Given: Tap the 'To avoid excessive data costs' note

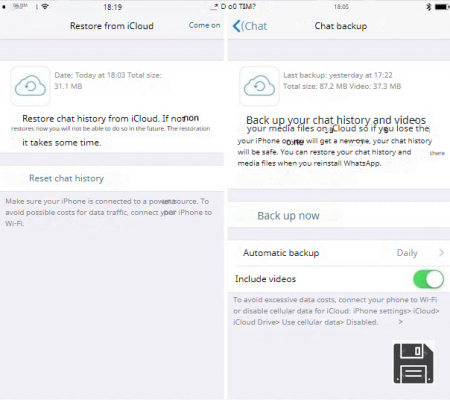Looking at the screenshot, I should [336, 311].
